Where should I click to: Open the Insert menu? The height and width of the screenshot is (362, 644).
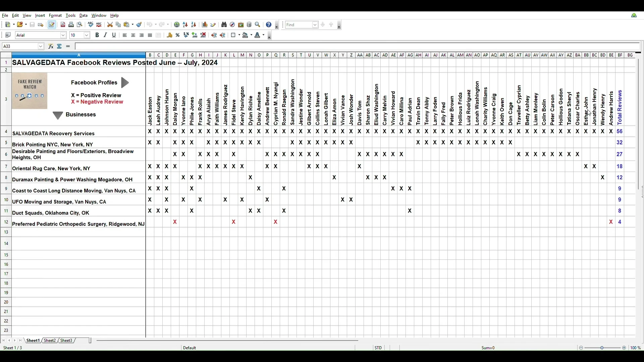click(x=40, y=15)
